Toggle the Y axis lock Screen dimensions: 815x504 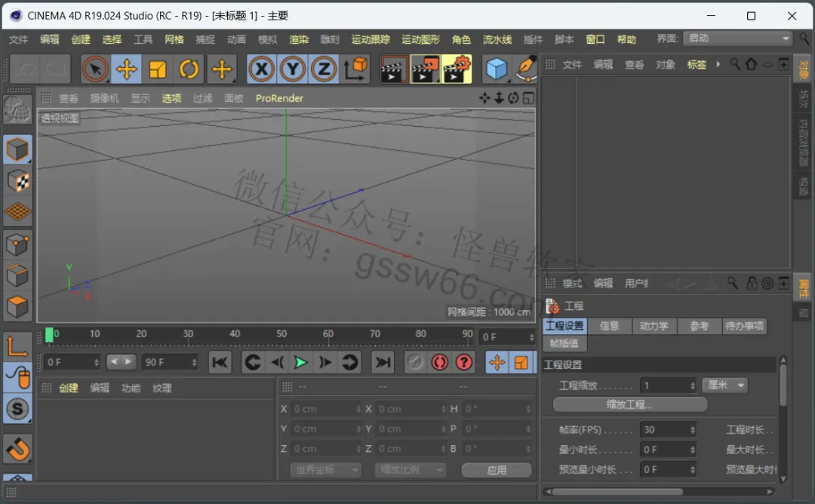pos(293,69)
